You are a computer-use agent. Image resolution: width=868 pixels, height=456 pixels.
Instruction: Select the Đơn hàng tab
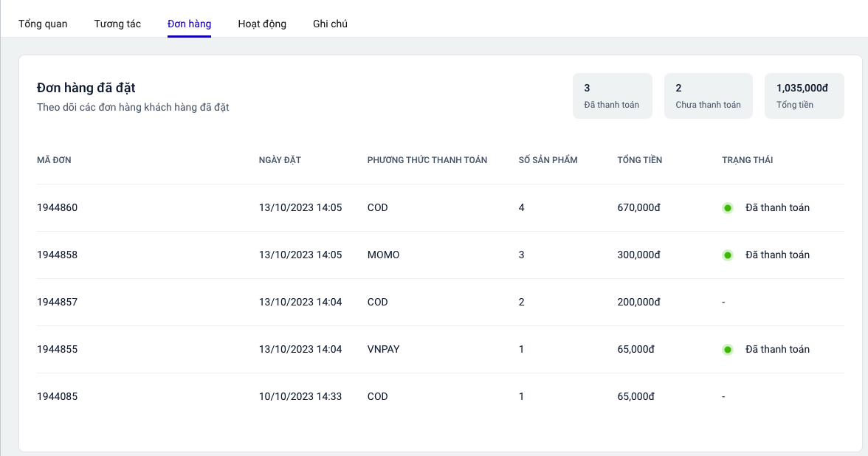(x=189, y=24)
